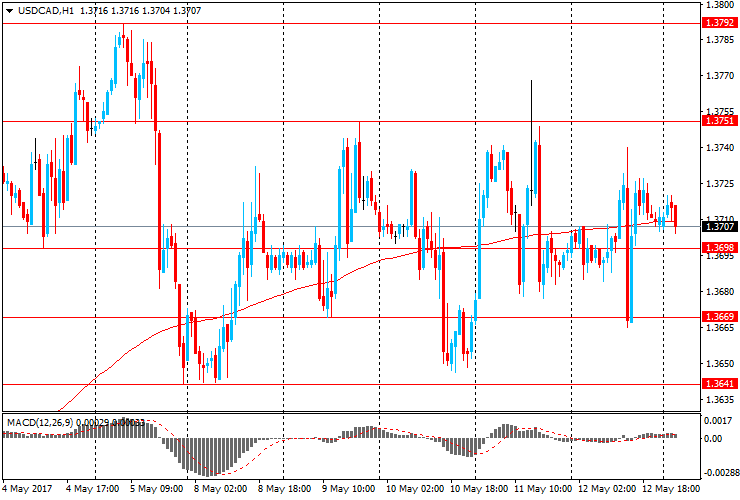Screen dimensions: 740x500
Task: Select the 1.3725 price scale value
Action: (720, 184)
